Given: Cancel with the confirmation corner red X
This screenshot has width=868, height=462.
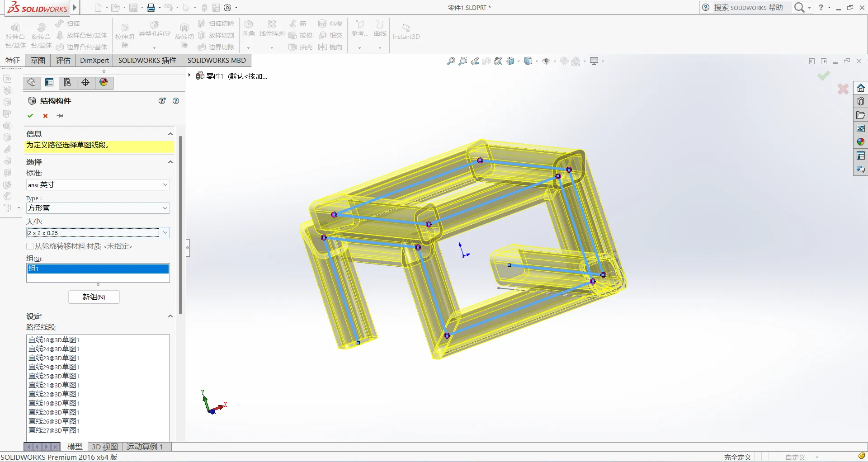Looking at the screenshot, I should click(843, 89).
